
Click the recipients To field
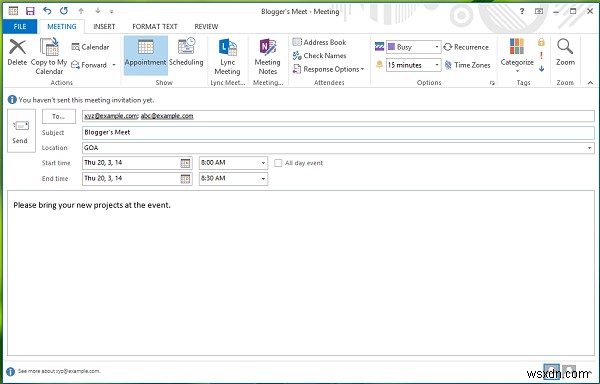tap(338, 116)
